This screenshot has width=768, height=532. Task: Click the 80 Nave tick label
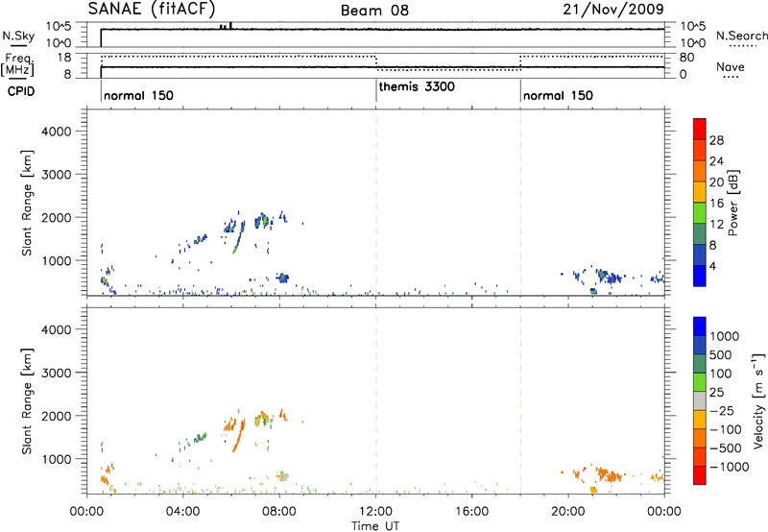pos(686,58)
